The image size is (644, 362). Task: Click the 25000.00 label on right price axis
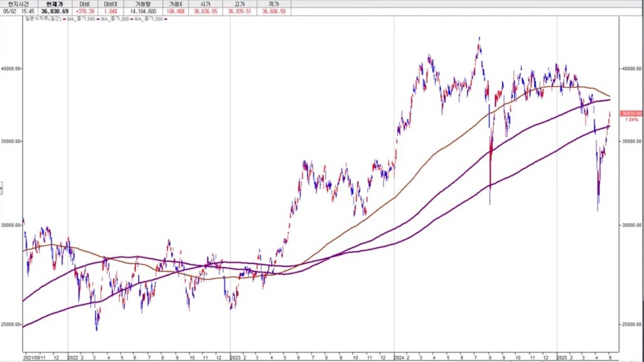pos(631,324)
